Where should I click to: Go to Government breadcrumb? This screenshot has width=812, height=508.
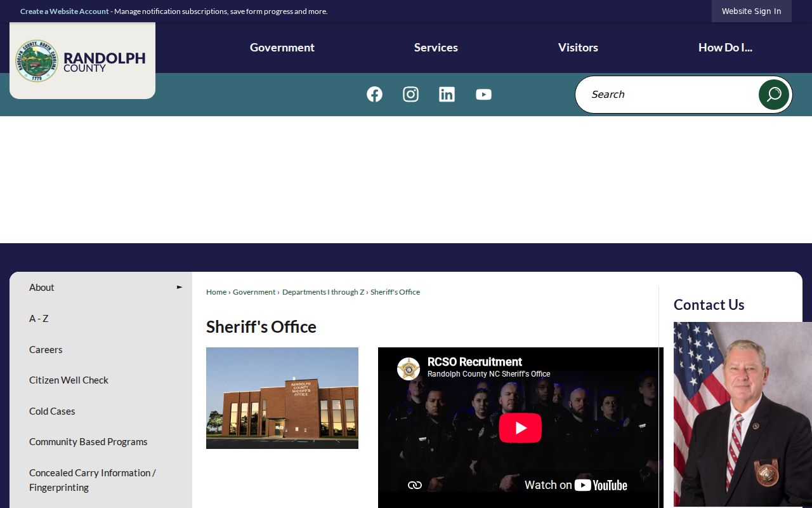(x=254, y=292)
